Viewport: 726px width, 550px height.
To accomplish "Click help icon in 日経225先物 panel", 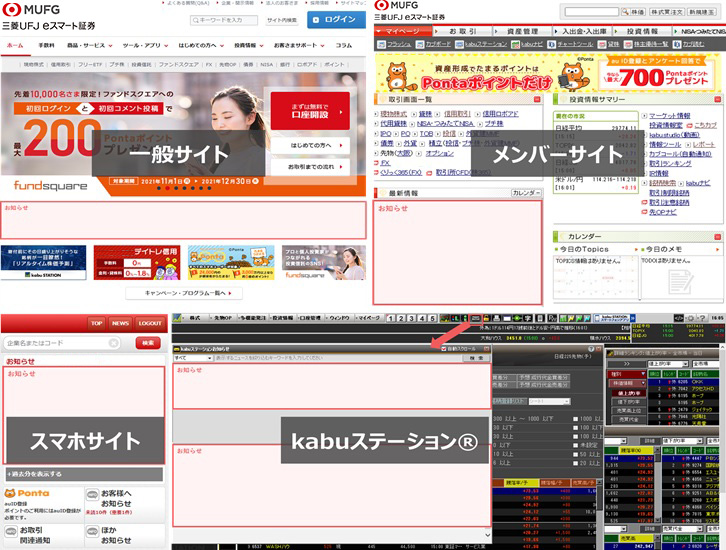I will pyautogui.click(x=591, y=349).
